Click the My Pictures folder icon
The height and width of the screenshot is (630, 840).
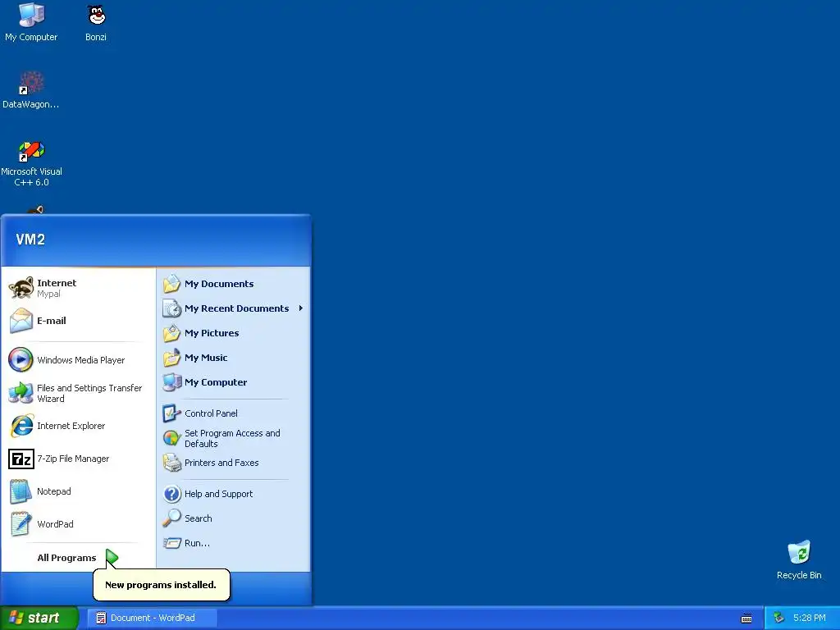[x=172, y=333]
